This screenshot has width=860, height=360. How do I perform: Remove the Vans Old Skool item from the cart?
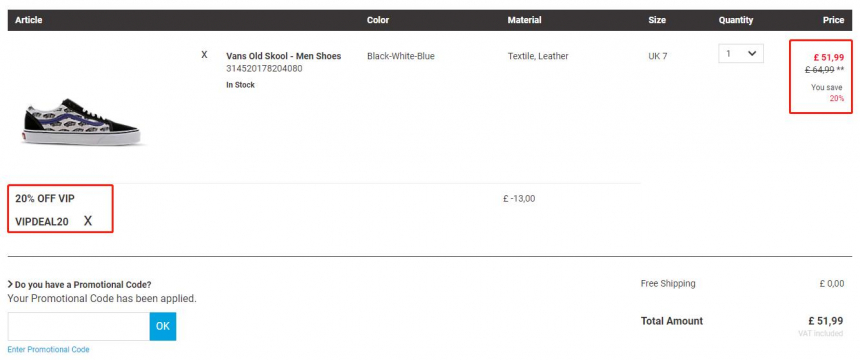coord(204,54)
